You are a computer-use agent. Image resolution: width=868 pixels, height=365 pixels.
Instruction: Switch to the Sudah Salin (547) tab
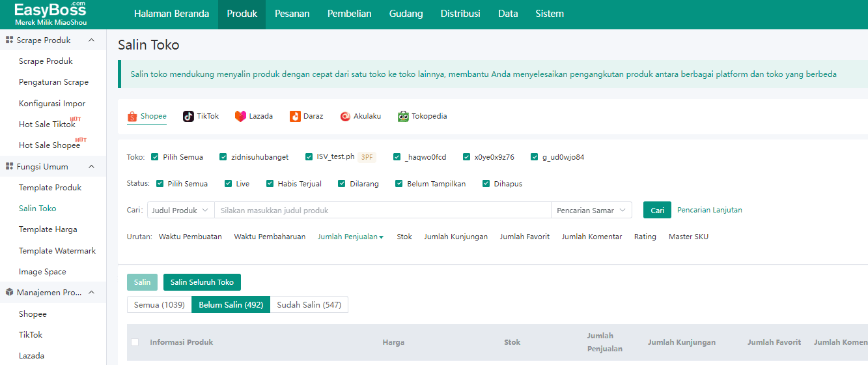point(309,304)
